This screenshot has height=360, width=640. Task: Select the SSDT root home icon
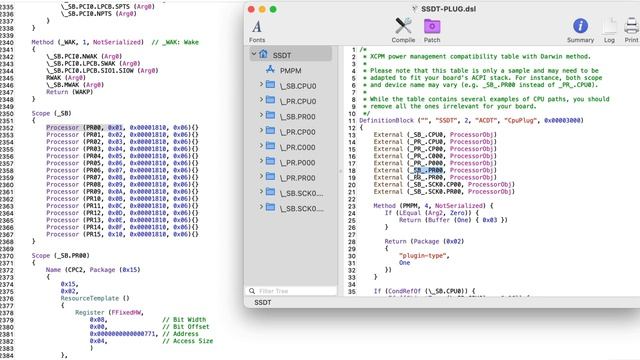click(263, 54)
